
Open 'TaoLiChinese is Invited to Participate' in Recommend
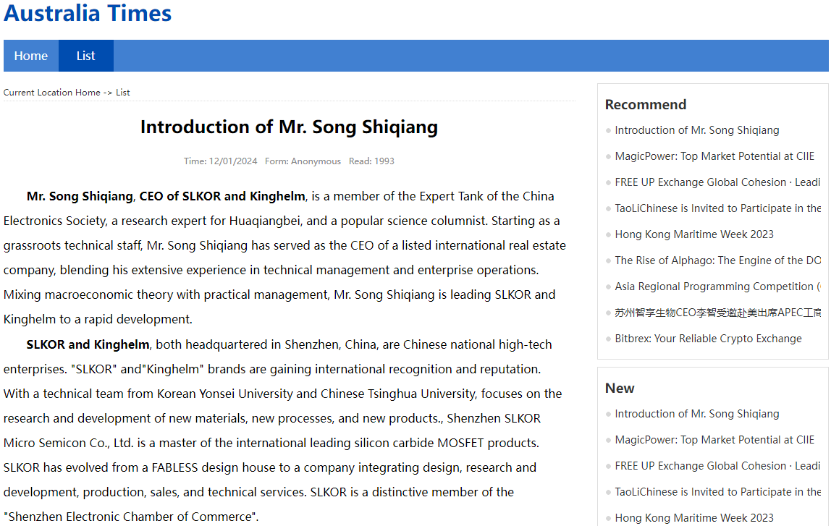tap(718, 208)
